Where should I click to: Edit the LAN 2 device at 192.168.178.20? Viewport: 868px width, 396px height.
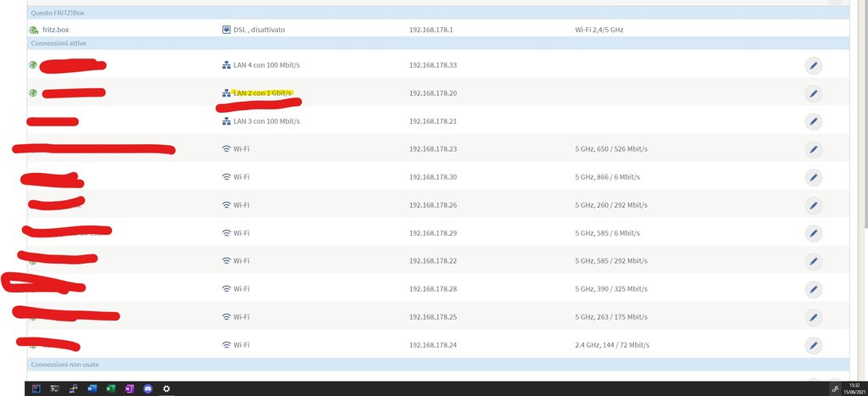pyautogui.click(x=813, y=93)
